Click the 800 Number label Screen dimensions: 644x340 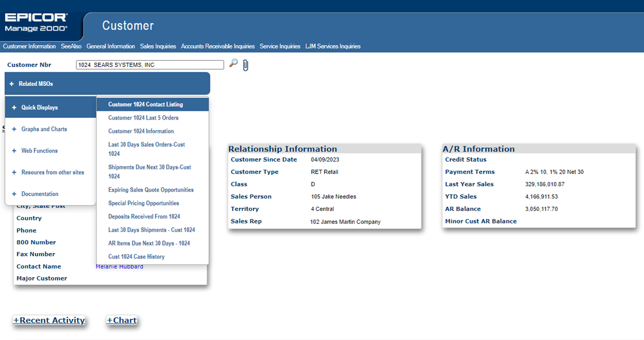(36, 242)
